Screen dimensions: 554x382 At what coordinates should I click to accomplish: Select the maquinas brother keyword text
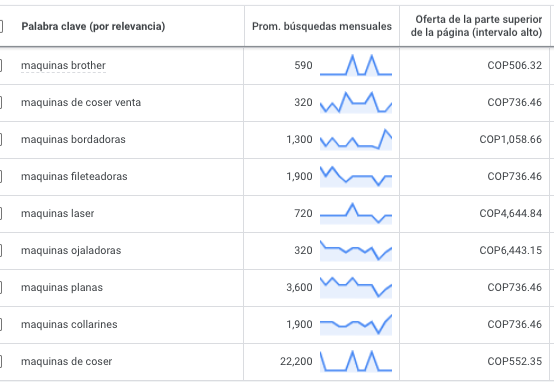[x=63, y=65]
